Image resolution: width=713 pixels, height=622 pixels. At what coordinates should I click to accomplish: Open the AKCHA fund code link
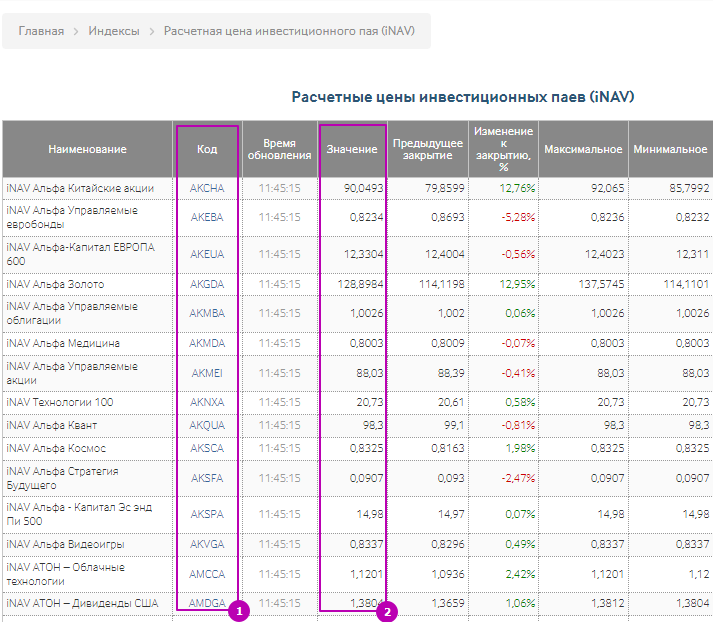click(x=207, y=188)
